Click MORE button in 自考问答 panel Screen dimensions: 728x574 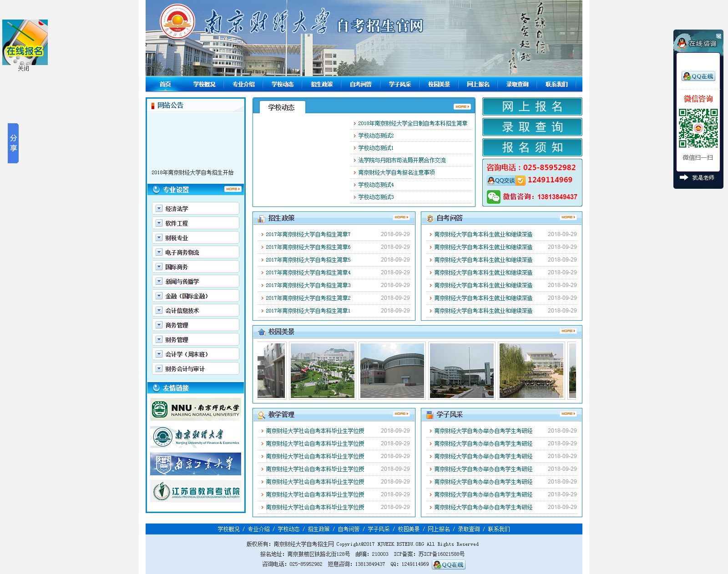568,217
